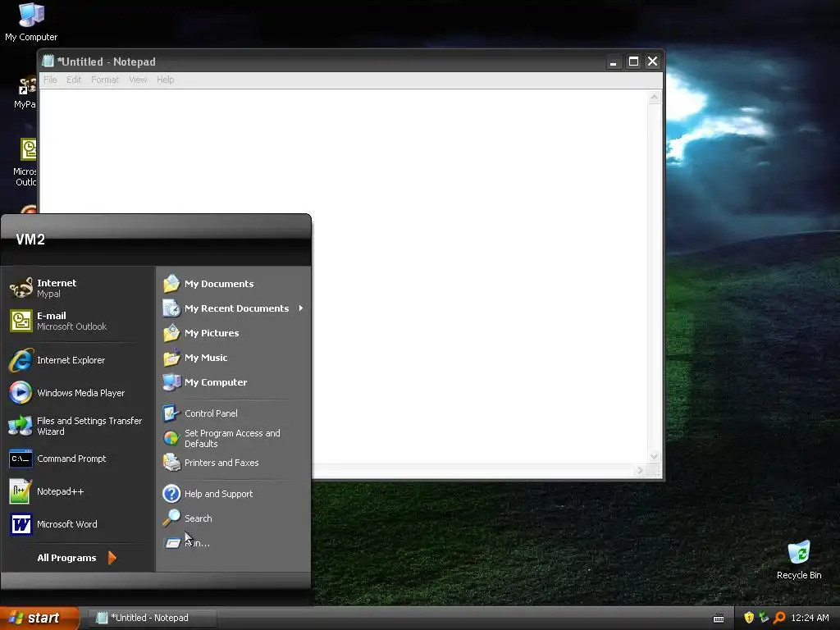Click the orange magnifier tray icon
This screenshot has height=630, width=840.
779,618
